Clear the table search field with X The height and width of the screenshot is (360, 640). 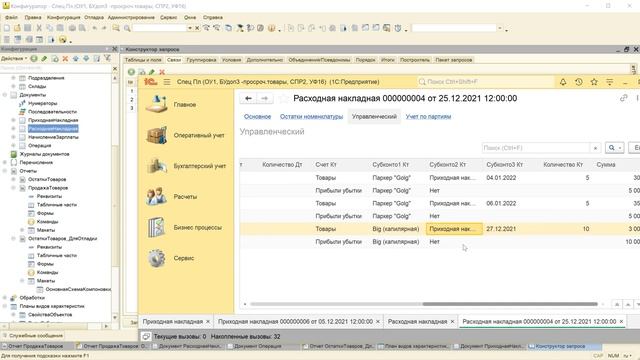[595, 148]
